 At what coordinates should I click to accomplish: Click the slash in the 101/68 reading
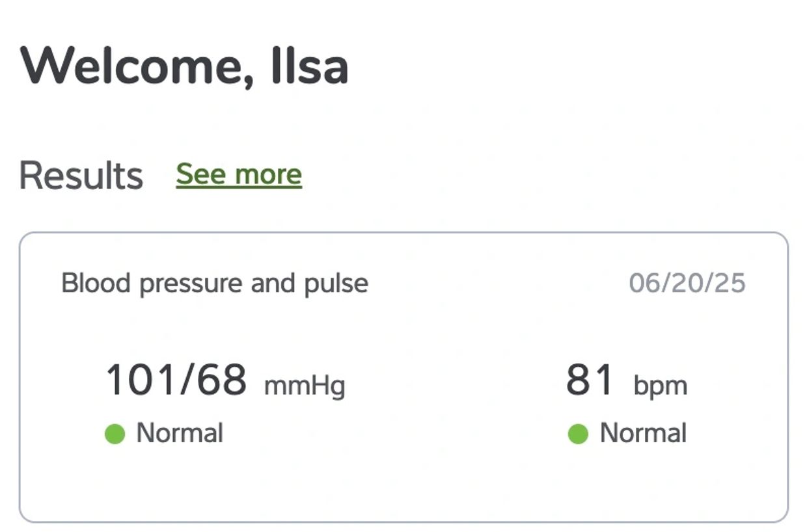click(x=186, y=380)
